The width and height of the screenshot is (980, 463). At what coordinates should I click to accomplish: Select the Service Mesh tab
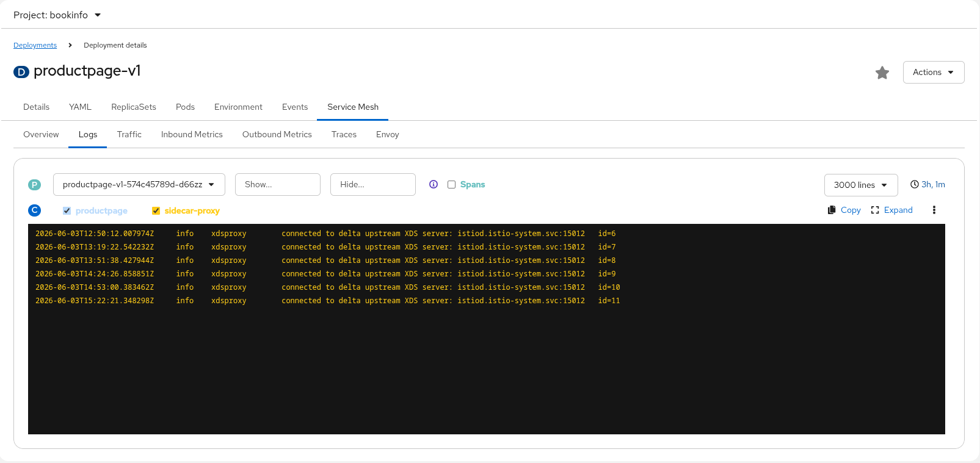pyautogui.click(x=353, y=107)
